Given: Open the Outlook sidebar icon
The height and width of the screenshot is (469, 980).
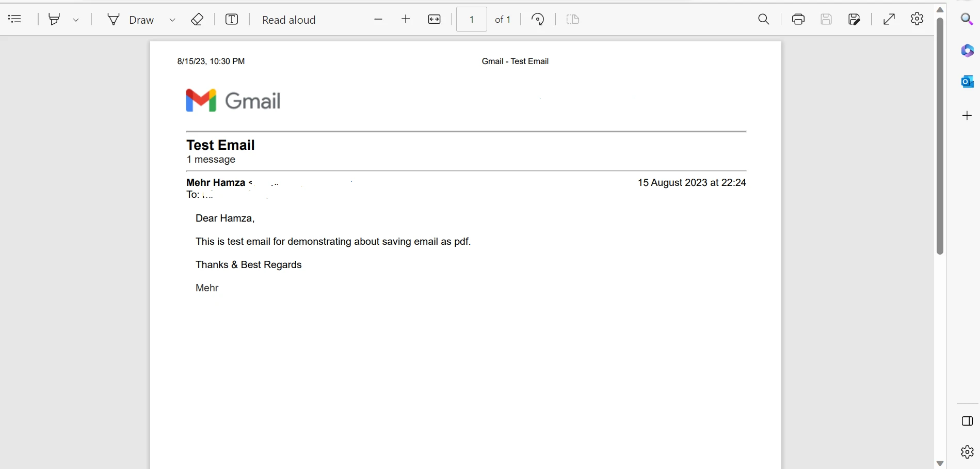Looking at the screenshot, I should point(967,82).
